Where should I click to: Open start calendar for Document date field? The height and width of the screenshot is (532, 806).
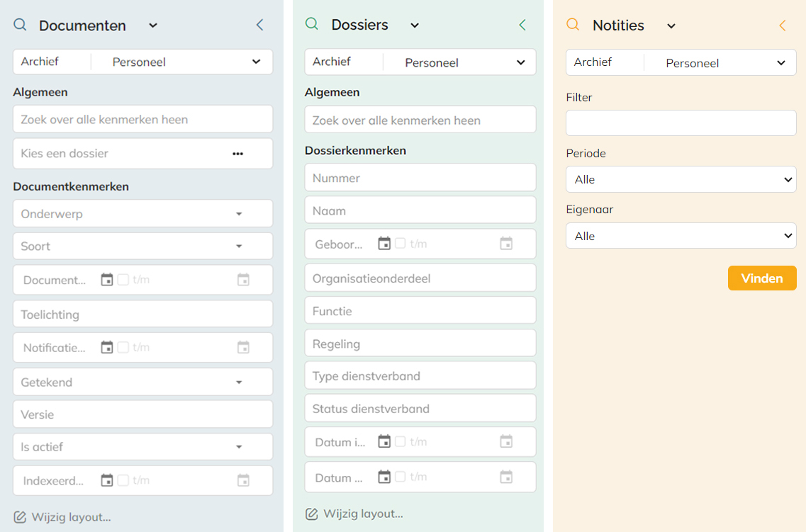point(106,280)
